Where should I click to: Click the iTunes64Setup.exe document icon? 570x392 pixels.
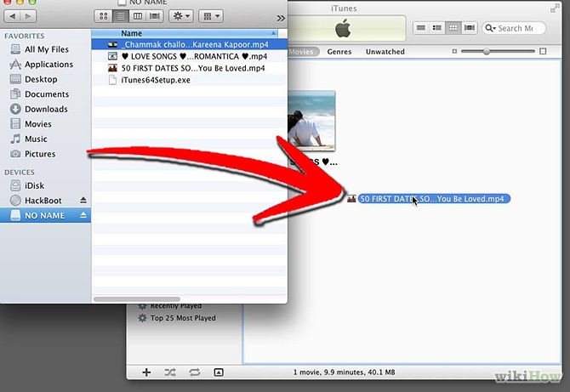(x=112, y=80)
